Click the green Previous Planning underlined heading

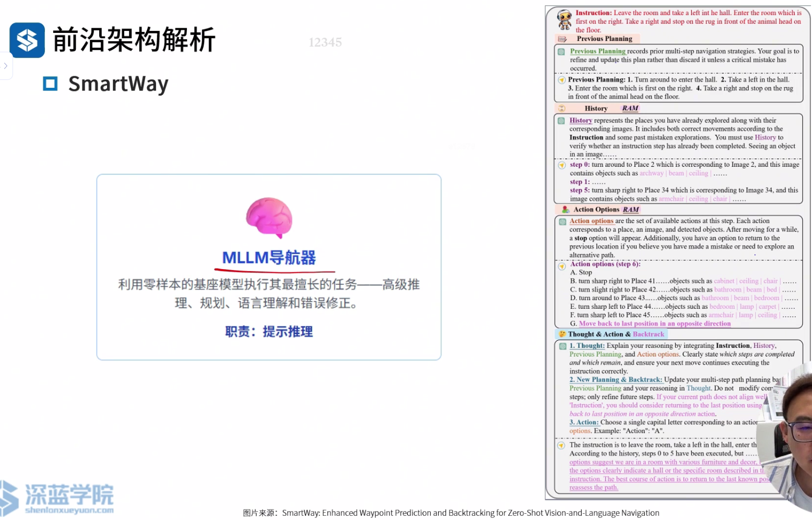(597, 51)
